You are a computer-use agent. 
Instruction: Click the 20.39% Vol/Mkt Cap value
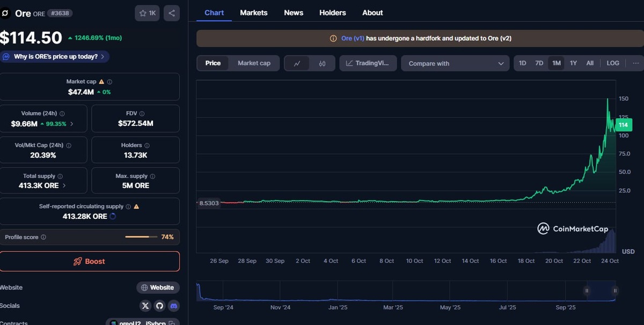(x=43, y=155)
